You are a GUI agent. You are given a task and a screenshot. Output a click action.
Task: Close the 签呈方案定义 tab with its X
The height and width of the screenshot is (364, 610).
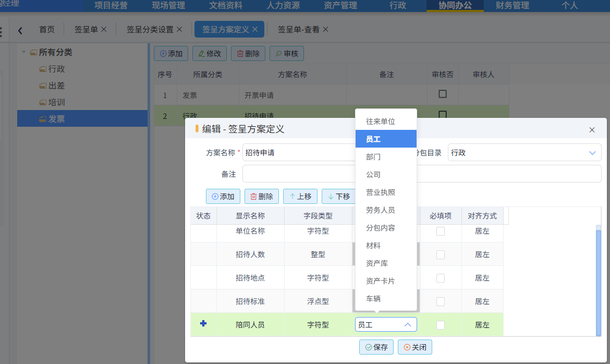coord(255,29)
